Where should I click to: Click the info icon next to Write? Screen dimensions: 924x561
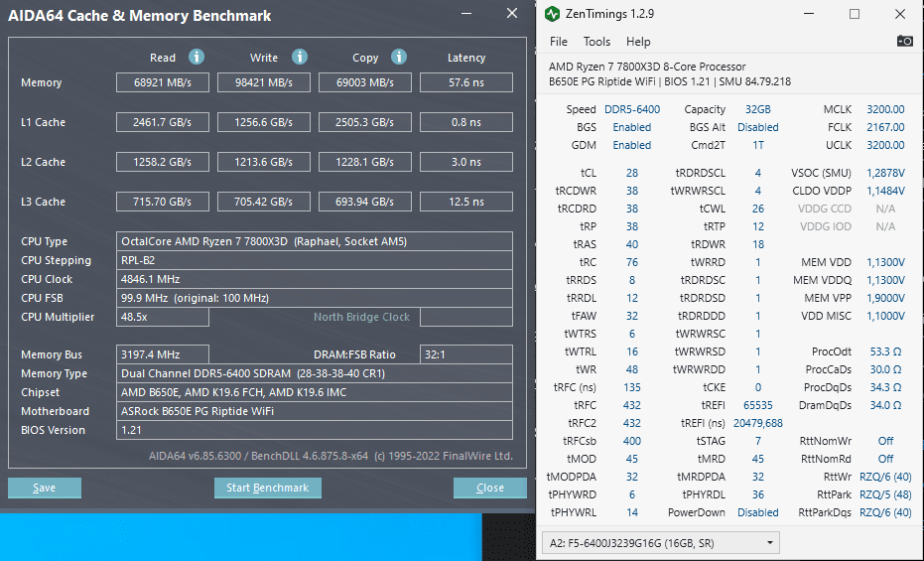pos(300,57)
